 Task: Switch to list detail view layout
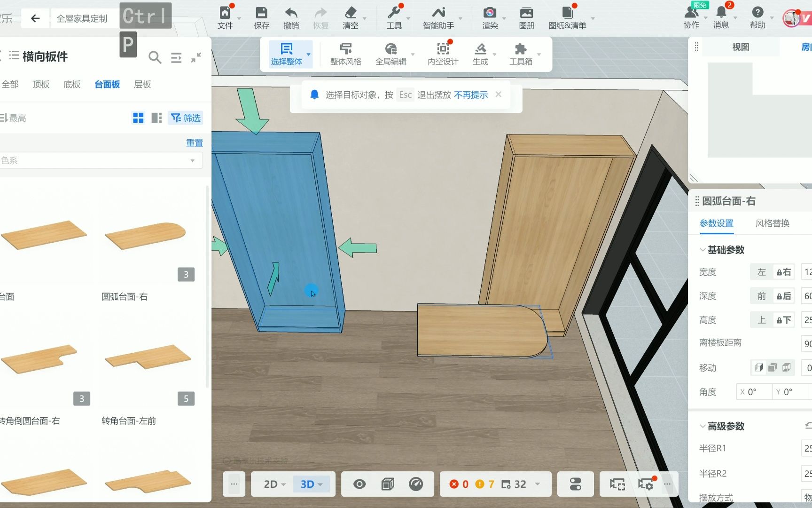(x=156, y=118)
